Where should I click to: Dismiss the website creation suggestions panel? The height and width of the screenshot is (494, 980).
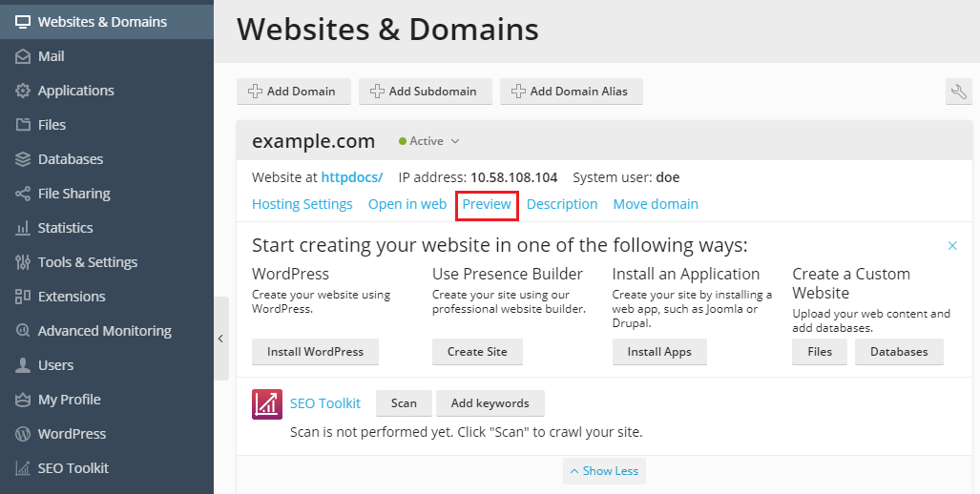[x=952, y=245]
